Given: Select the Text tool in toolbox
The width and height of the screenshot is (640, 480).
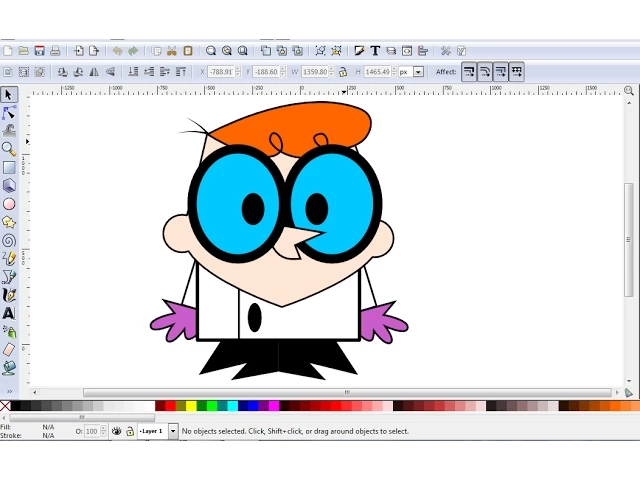Looking at the screenshot, I should tap(9, 313).
